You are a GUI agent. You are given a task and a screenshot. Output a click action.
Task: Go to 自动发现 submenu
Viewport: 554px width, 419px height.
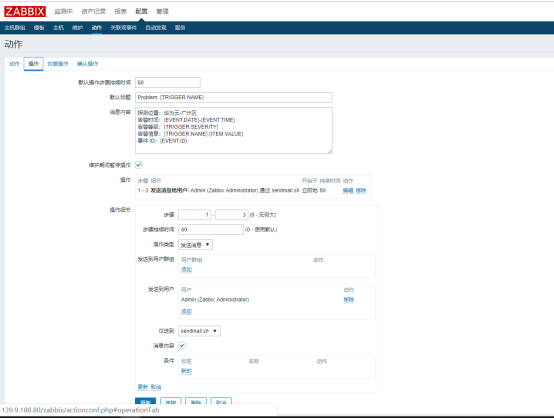pos(156,28)
